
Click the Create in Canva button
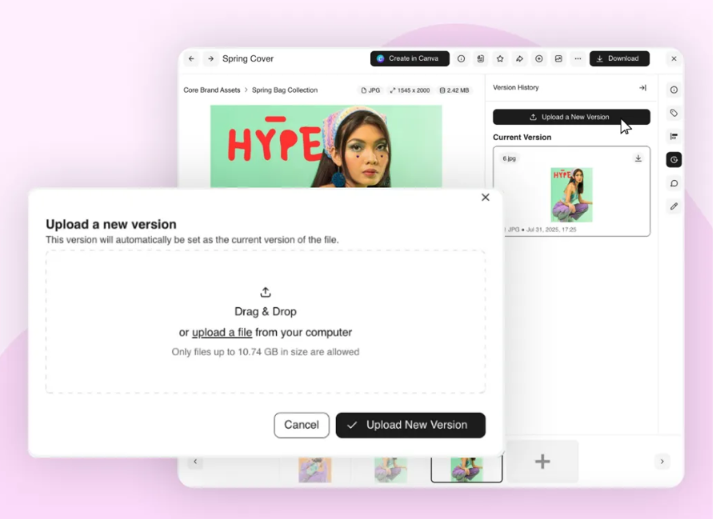[410, 59]
